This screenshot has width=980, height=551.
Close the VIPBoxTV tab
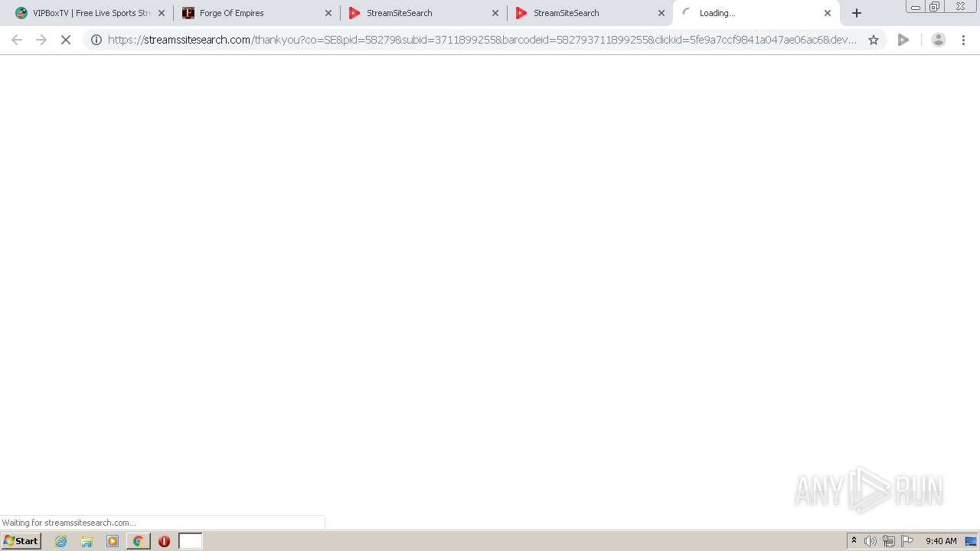click(162, 13)
